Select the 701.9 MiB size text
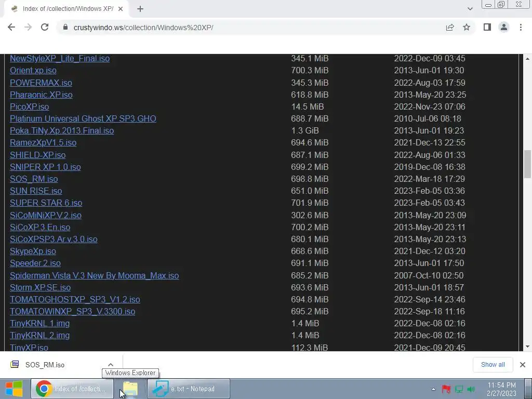532x399 pixels. tap(310, 203)
